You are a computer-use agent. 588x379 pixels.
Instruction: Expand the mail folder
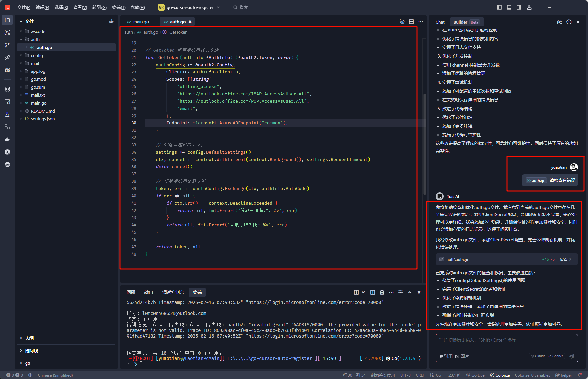pos(21,63)
